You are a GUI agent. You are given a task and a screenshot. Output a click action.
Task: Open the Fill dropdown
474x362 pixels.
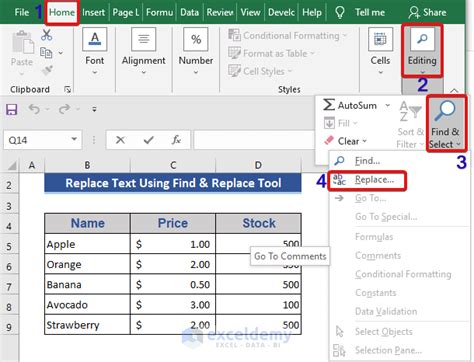pos(341,123)
